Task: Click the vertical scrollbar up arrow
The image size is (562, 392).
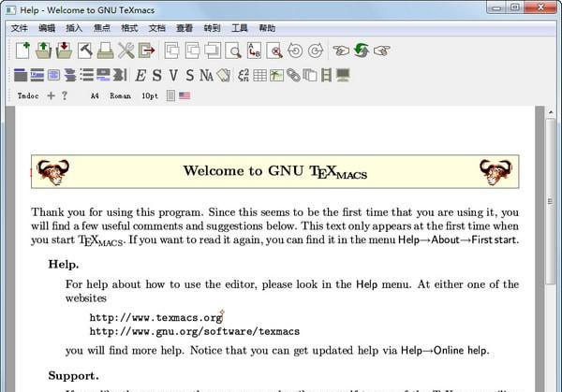Action: (x=551, y=112)
